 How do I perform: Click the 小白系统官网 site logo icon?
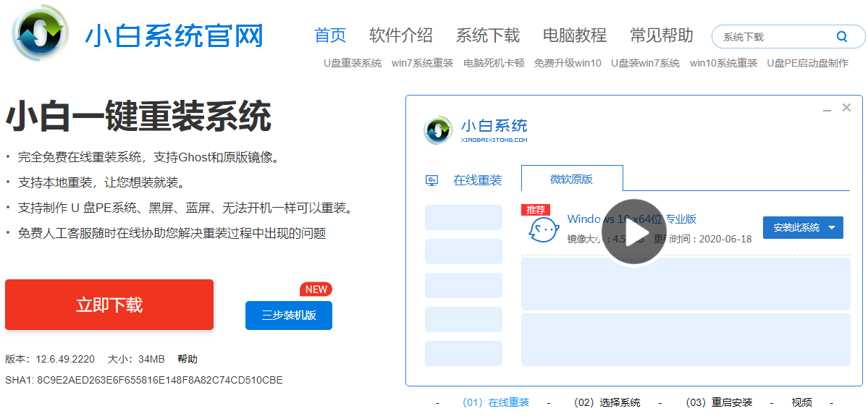point(41,34)
